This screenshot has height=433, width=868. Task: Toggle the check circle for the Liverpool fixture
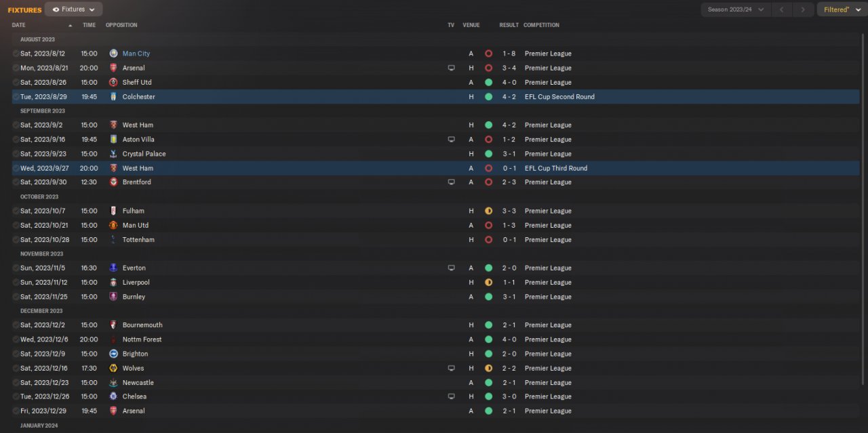click(x=16, y=283)
